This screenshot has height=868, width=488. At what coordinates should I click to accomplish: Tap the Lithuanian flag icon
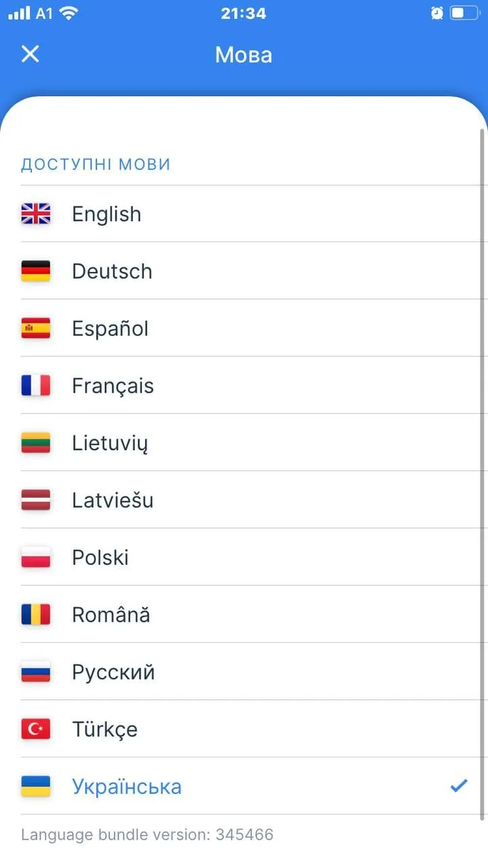[36, 443]
